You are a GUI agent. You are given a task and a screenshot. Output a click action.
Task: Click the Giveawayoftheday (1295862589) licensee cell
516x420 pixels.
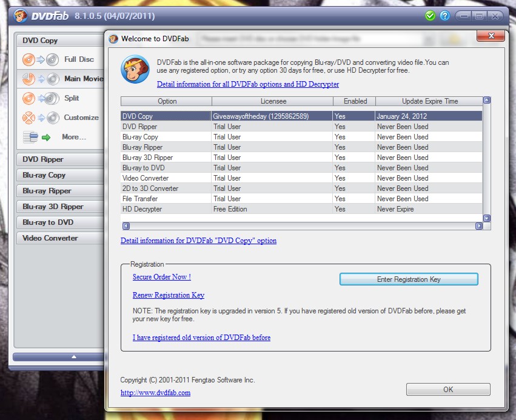tap(272, 116)
